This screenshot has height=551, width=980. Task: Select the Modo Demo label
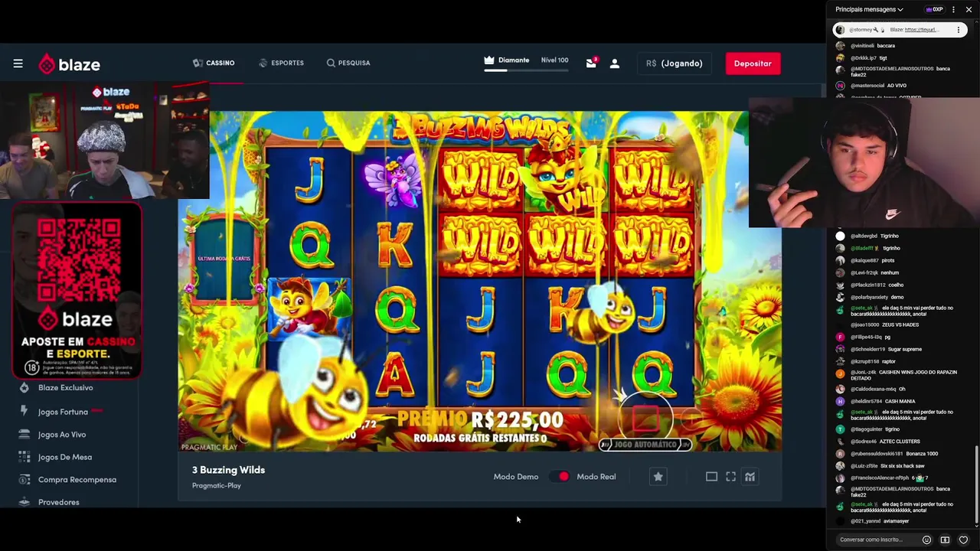pyautogui.click(x=516, y=477)
